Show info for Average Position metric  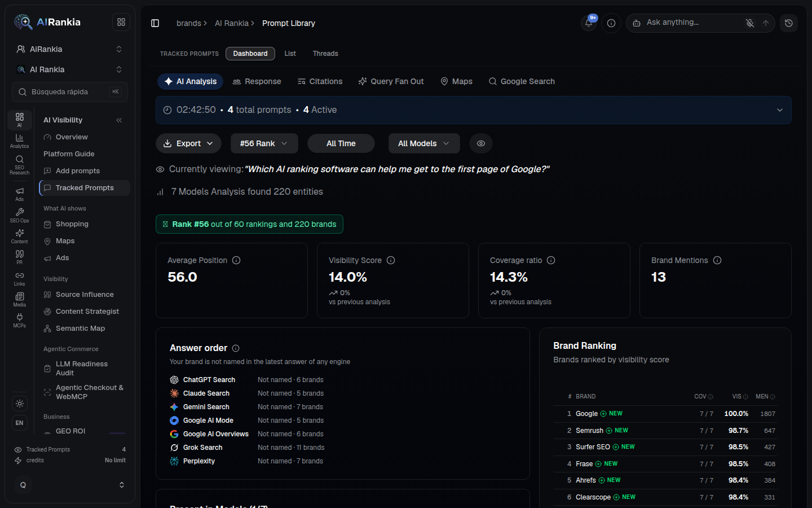pyautogui.click(x=236, y=260)
